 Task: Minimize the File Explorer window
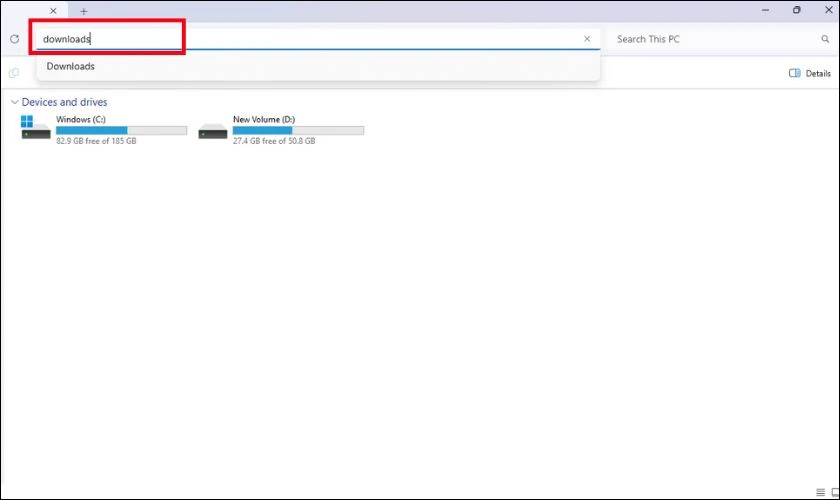click(766, 10)
